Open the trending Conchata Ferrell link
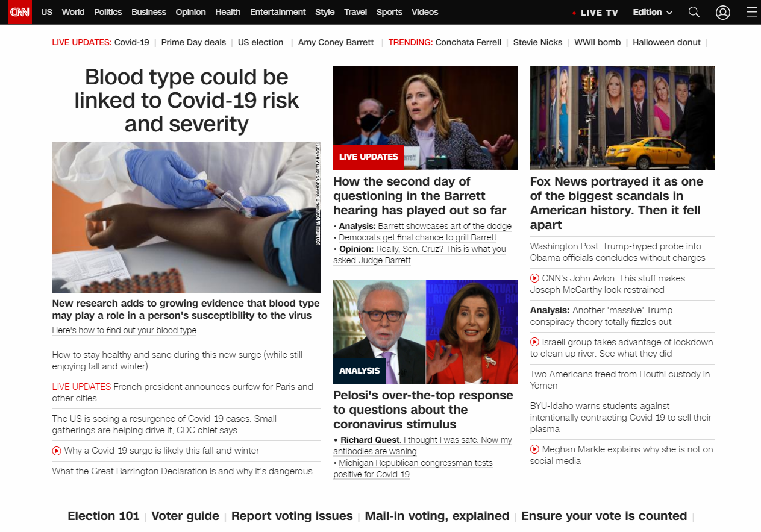 (x=468, y=42)
